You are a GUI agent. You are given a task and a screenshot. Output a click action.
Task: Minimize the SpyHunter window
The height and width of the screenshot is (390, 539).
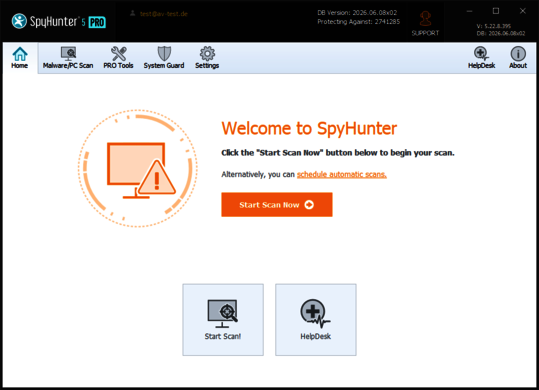tap(469, 11)
